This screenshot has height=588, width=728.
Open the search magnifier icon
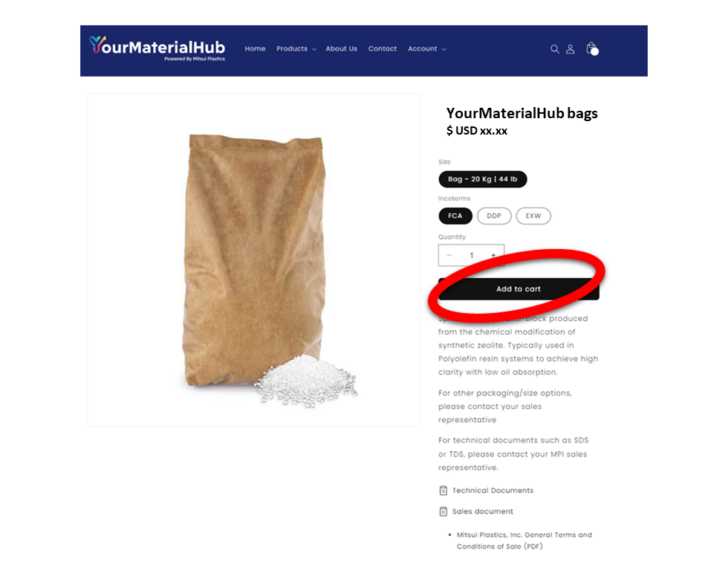pos(554,49)
